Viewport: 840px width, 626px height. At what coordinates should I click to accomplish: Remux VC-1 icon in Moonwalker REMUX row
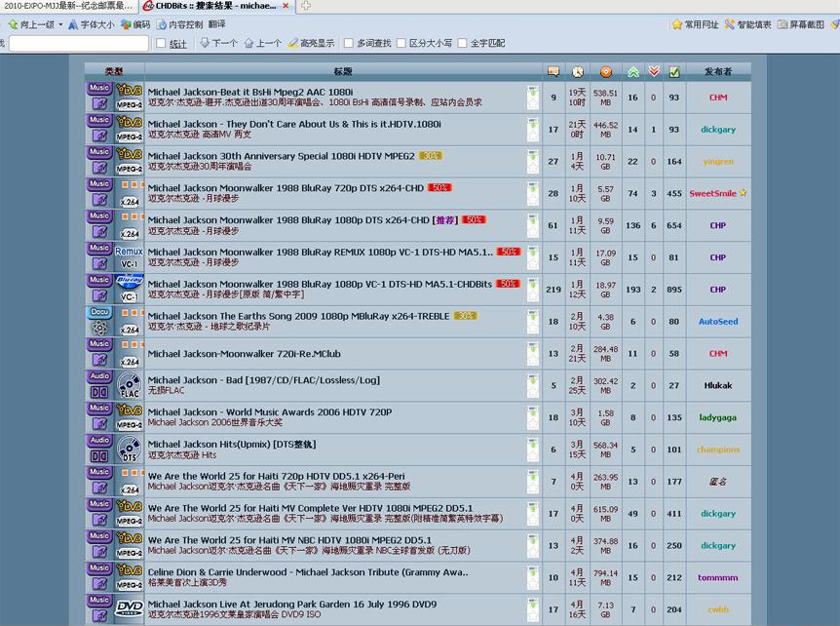point(129,257)
